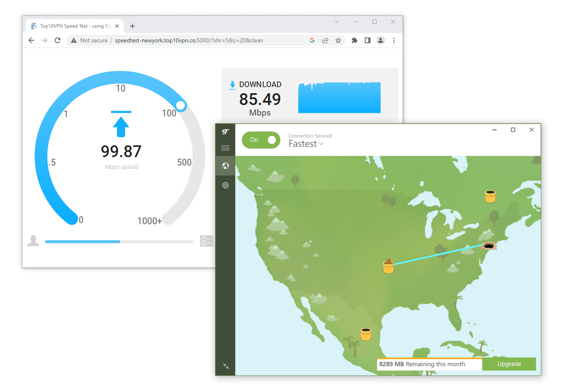Screen dimensions: 564x392
Task: Click the blue download arrow icon
Action: (232, 84)
